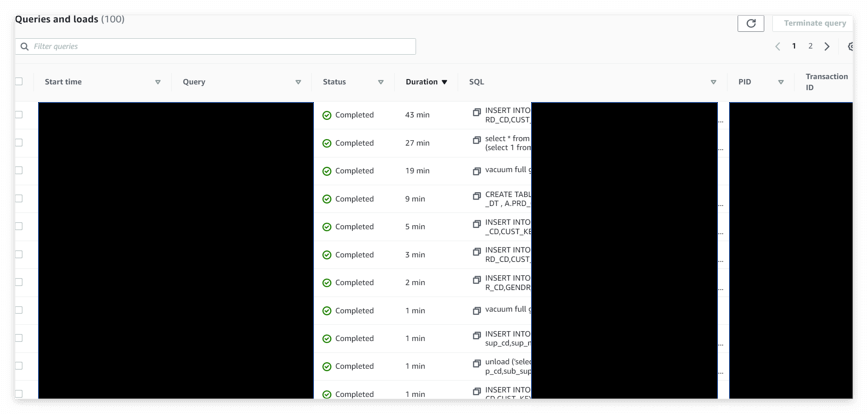
Task: Select the 27 min query row checkbox
Action: (19, 142)
